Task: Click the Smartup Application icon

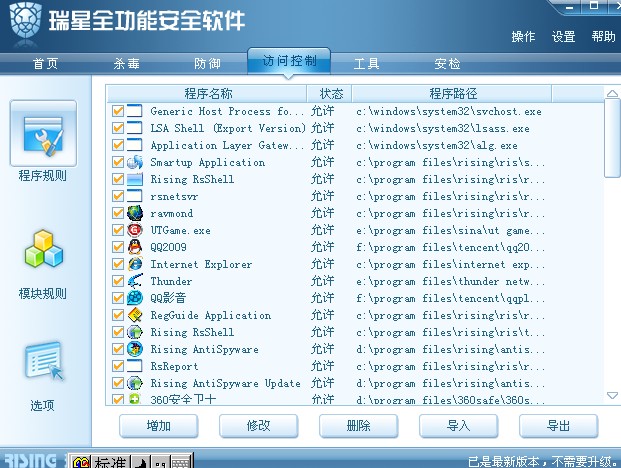Action: [x=135, y=162]
